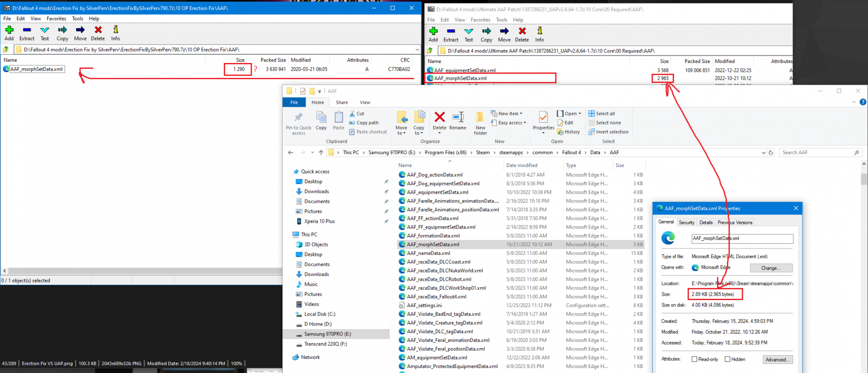
Task: Click Pin to Quick access icon
Action: tap(298, 118)
